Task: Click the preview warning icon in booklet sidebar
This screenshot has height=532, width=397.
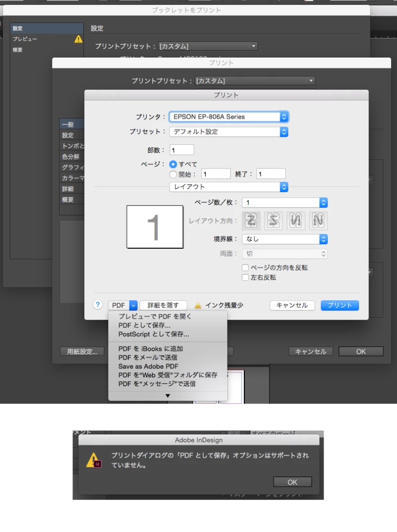Action: [78, 39]
